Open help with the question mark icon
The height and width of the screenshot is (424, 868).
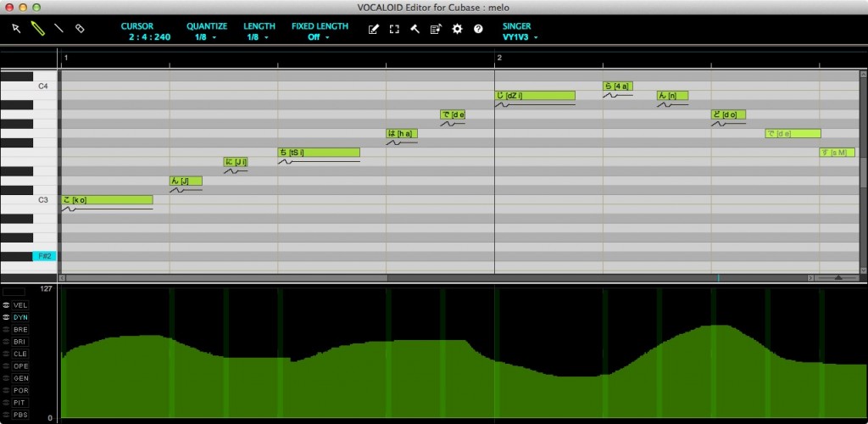(x=478, y=29)
